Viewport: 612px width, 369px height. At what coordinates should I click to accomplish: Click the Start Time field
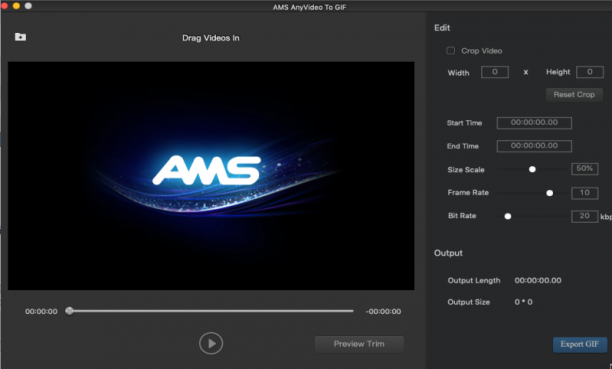(534, 123)
